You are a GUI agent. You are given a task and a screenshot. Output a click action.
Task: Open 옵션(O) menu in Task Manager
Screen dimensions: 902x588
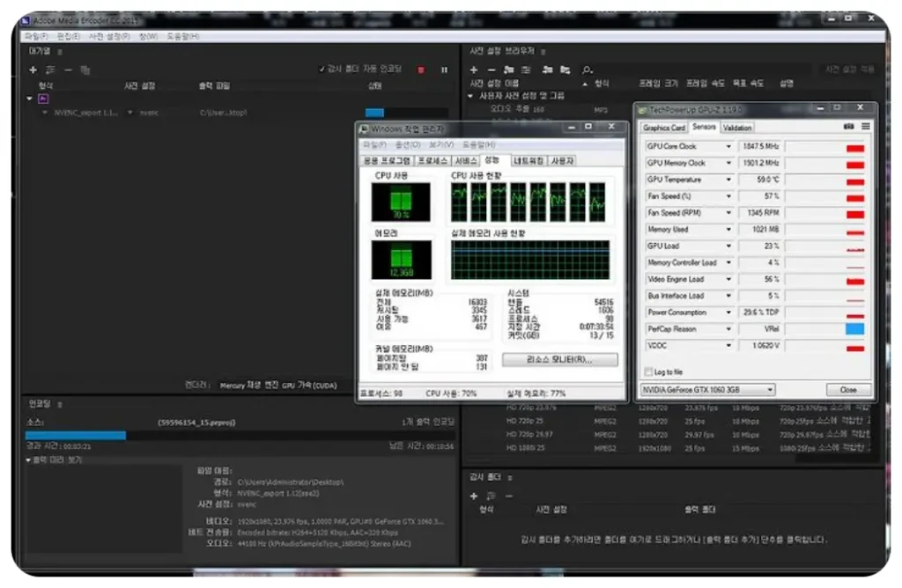coord(408,145)
